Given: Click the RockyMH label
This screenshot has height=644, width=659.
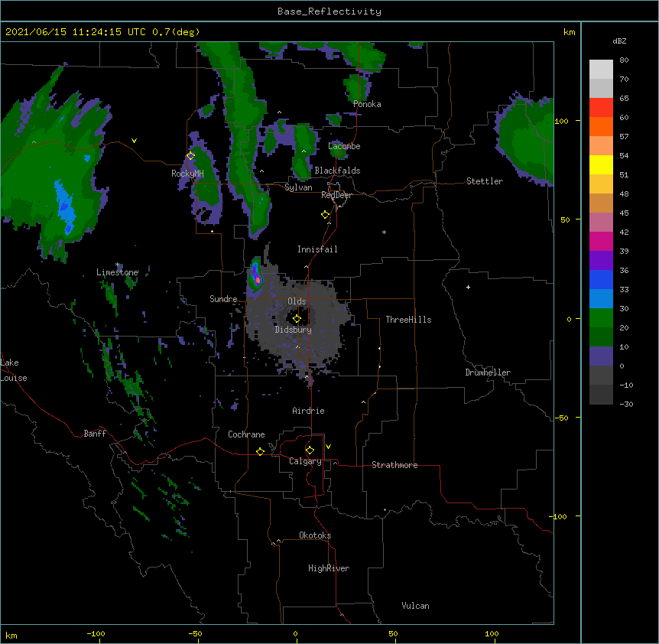Looking at the screenshot, I should click(x=187, y=174).
